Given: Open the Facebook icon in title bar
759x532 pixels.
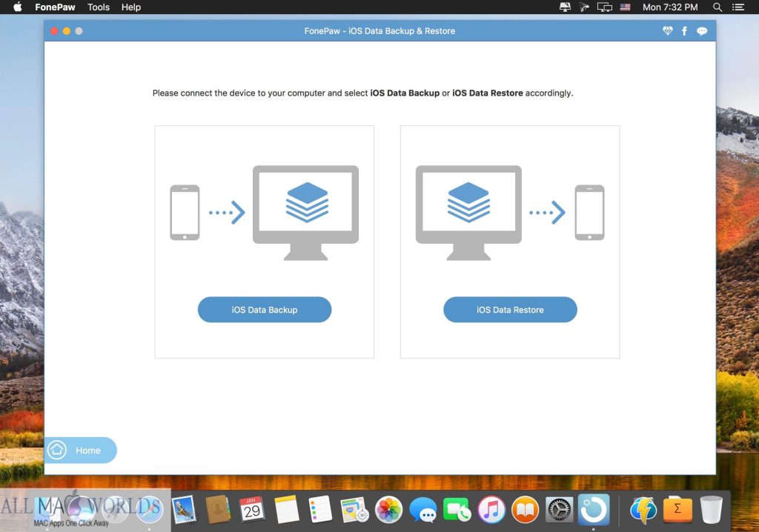Looking at the screenshot, I should [684, 31].
